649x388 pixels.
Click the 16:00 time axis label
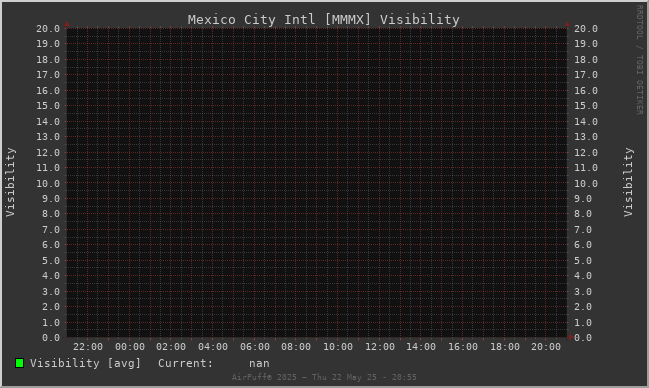tap(463, 347)
